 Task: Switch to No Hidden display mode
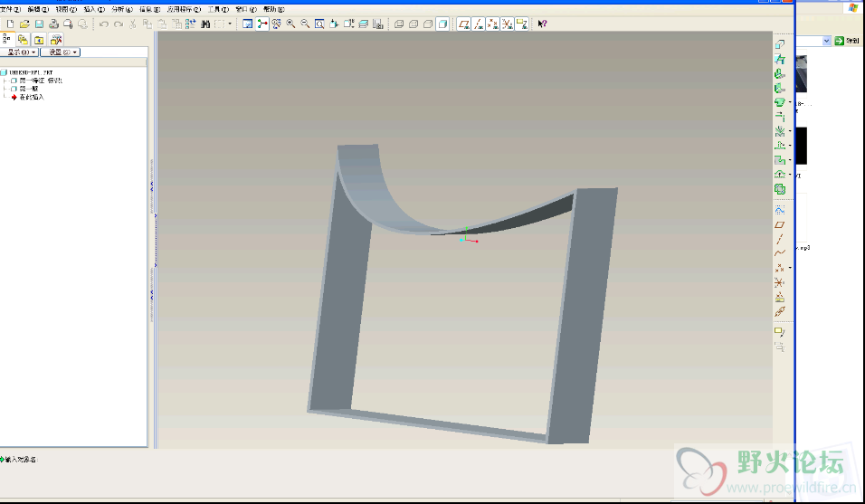428,24
